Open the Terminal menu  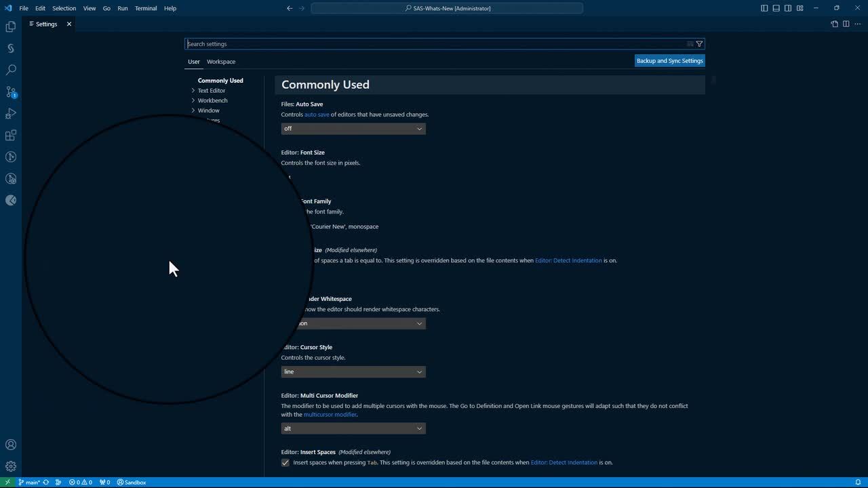tap(145, 8)
